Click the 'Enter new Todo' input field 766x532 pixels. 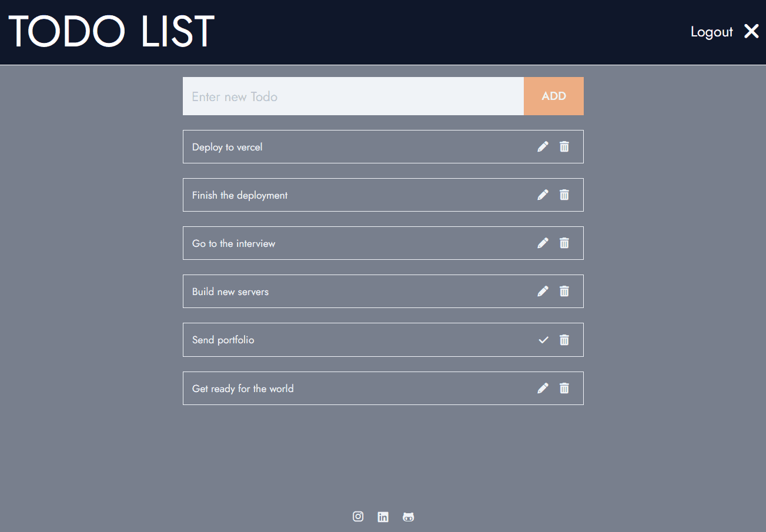(353, 96)
